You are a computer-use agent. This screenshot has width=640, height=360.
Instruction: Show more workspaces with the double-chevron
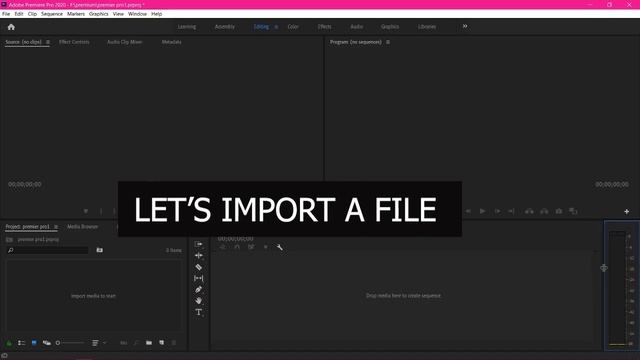(465, 27)
